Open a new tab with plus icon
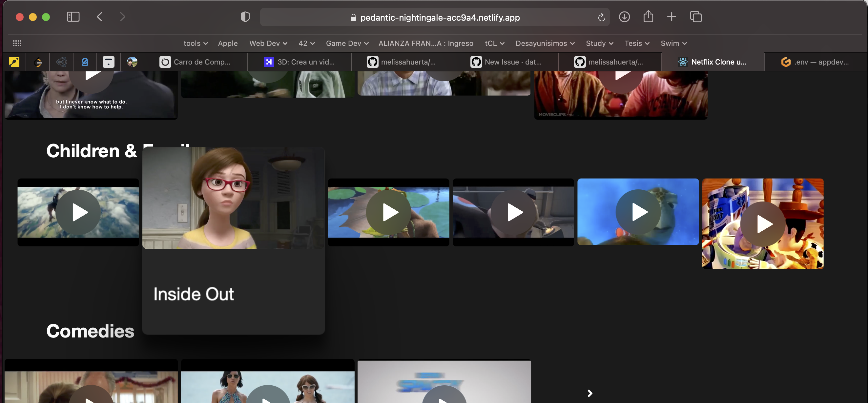 tap(671, 17)
